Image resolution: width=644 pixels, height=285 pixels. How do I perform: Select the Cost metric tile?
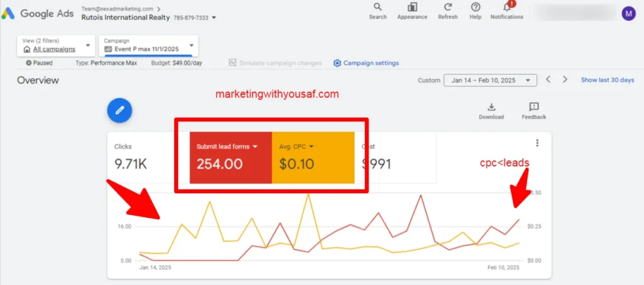(395, 158)
